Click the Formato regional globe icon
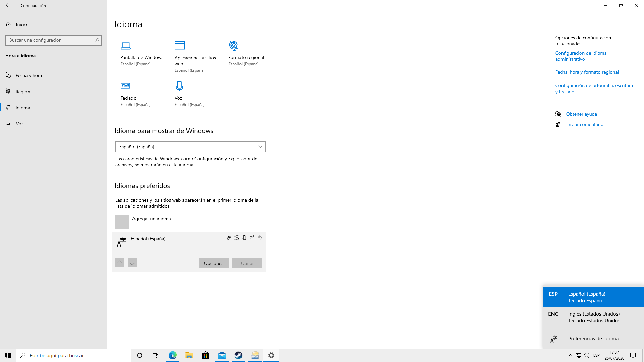The height and width of the screenshot is (362, 644). tap(234, 45)
